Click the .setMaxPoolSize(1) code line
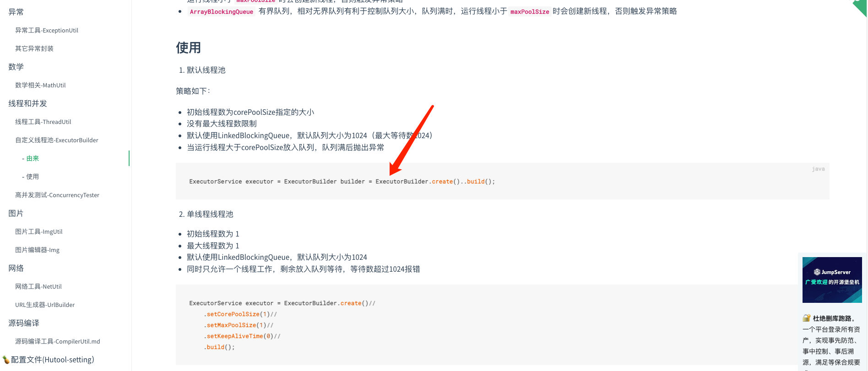 [239, 325]
